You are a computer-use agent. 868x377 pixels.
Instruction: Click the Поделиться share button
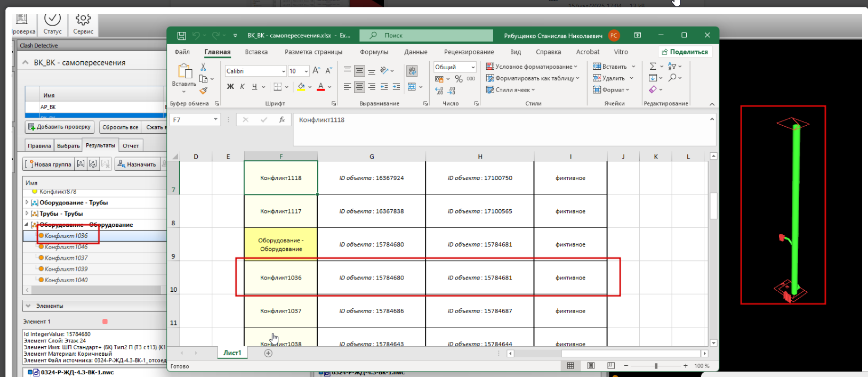[x=685, y=52]
